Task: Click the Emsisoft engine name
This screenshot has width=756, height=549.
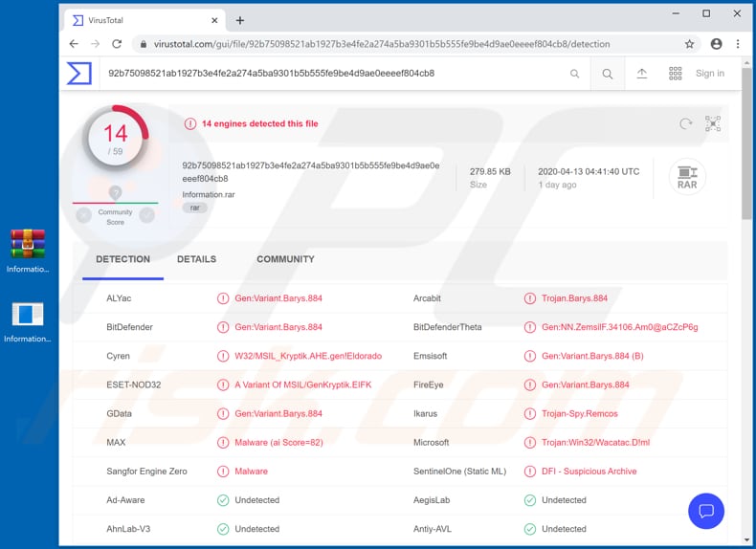Action: click(430, 356)
